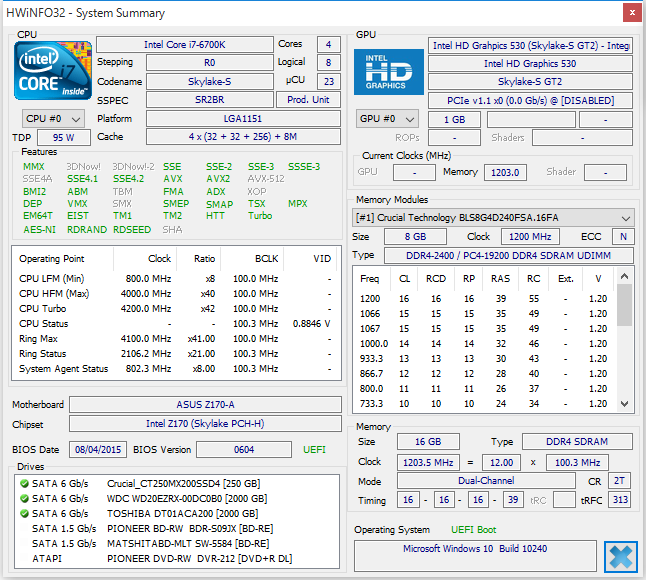Click the DDR4-2400 / PC4-19200 type field
This screenshot has height=580, width=646.
coord(508,255)
